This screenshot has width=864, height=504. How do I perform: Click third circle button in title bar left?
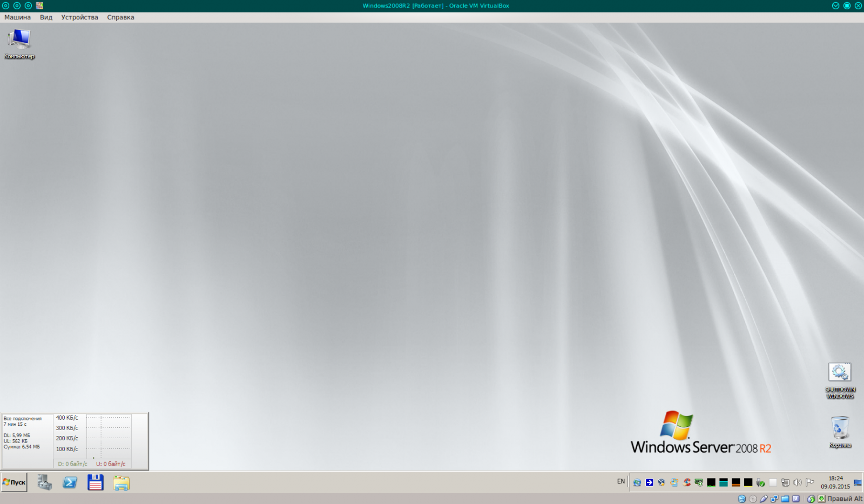pos(28,6)
